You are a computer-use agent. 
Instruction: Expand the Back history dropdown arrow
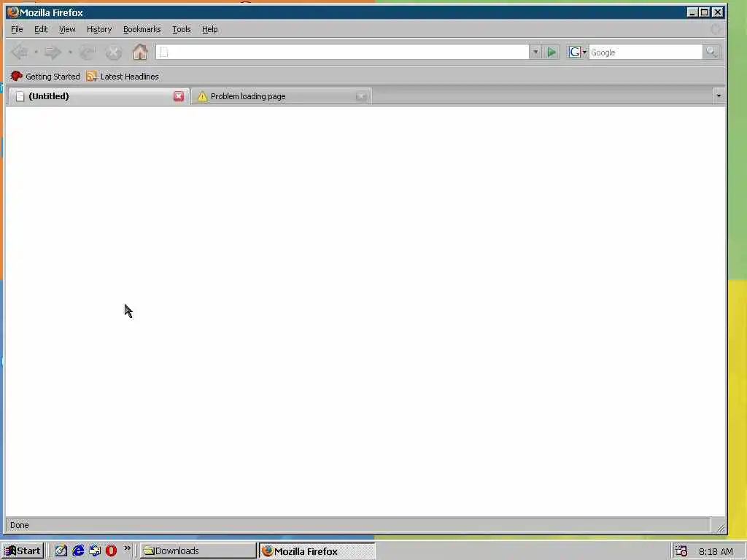click(36, 52)
